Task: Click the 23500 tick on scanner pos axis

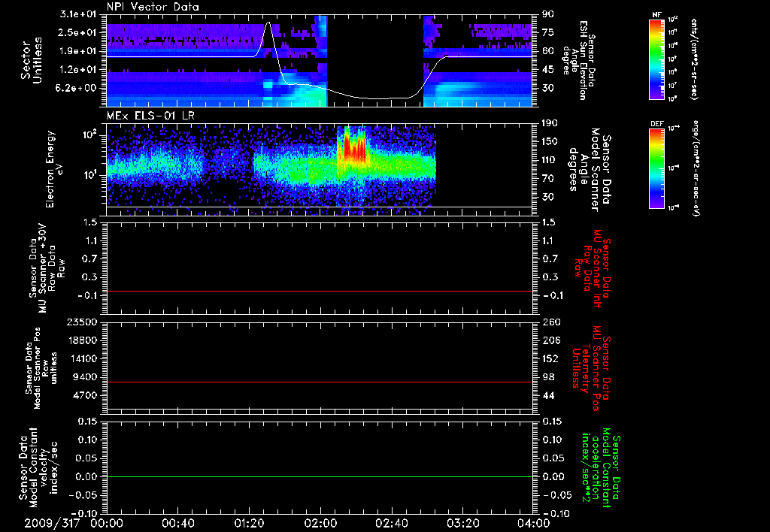Action: pyautogui.click(x=81, y=322)
